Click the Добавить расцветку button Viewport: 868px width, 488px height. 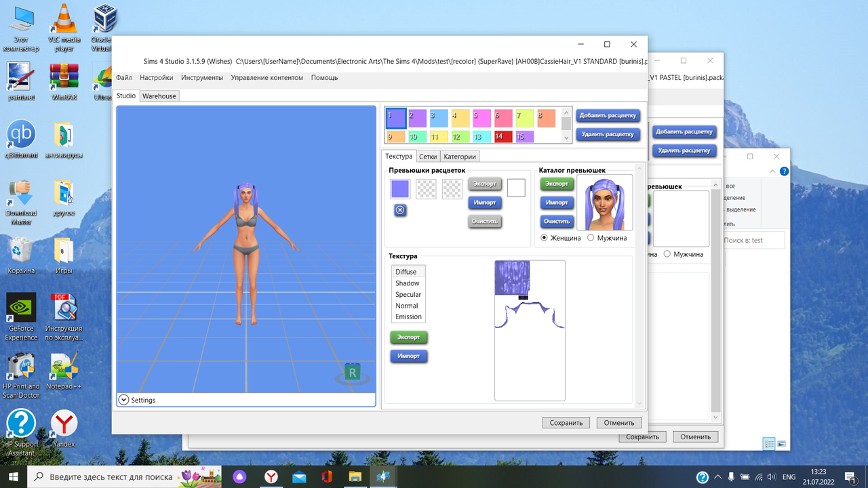pos(608,115)
